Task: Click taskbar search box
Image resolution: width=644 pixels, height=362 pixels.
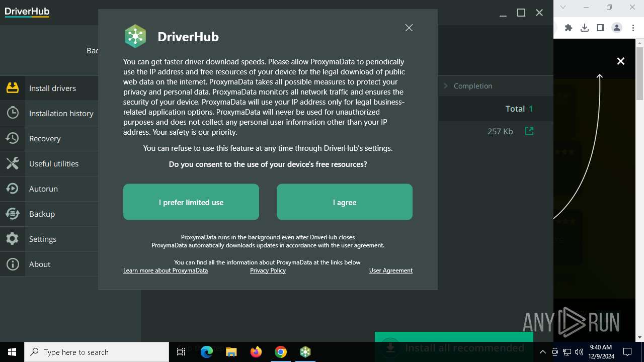Action: tap(97, 352)
